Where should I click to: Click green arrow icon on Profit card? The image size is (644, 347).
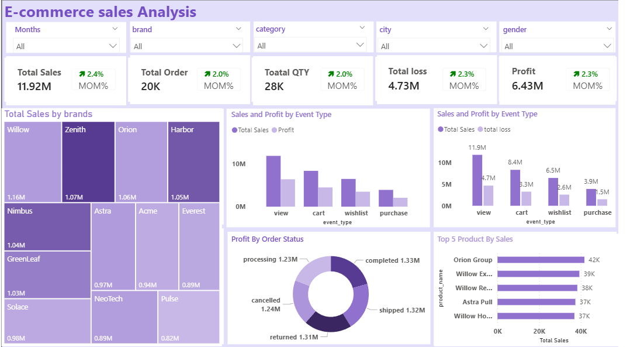[x=577, y=74]
